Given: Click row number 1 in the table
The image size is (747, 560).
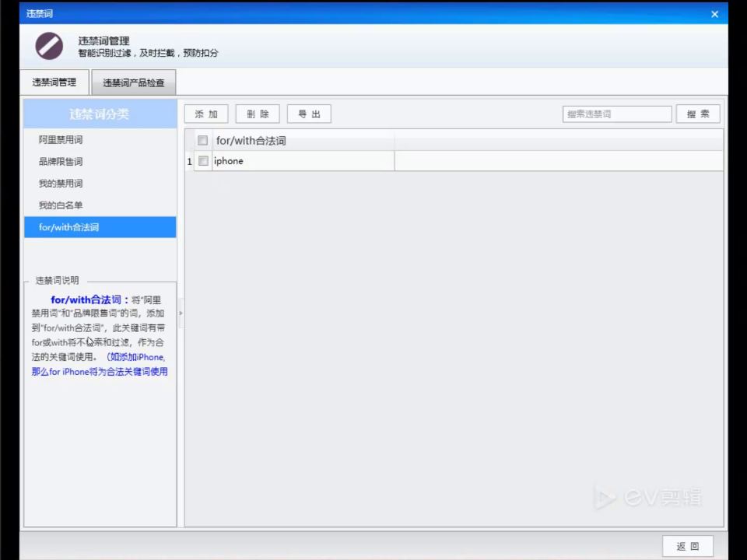Looking at the screenshot, I should (190, 162).
